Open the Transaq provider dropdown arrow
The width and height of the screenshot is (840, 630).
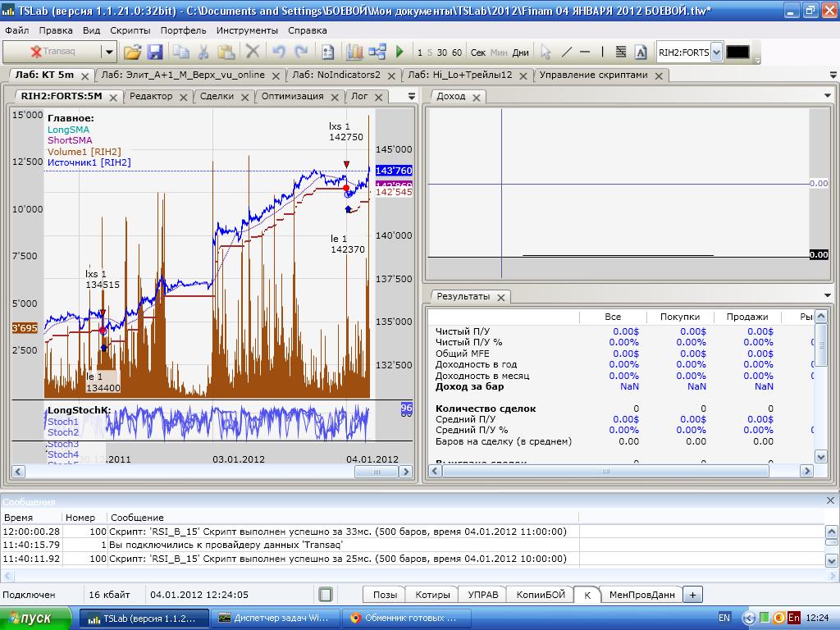(108, 52)
